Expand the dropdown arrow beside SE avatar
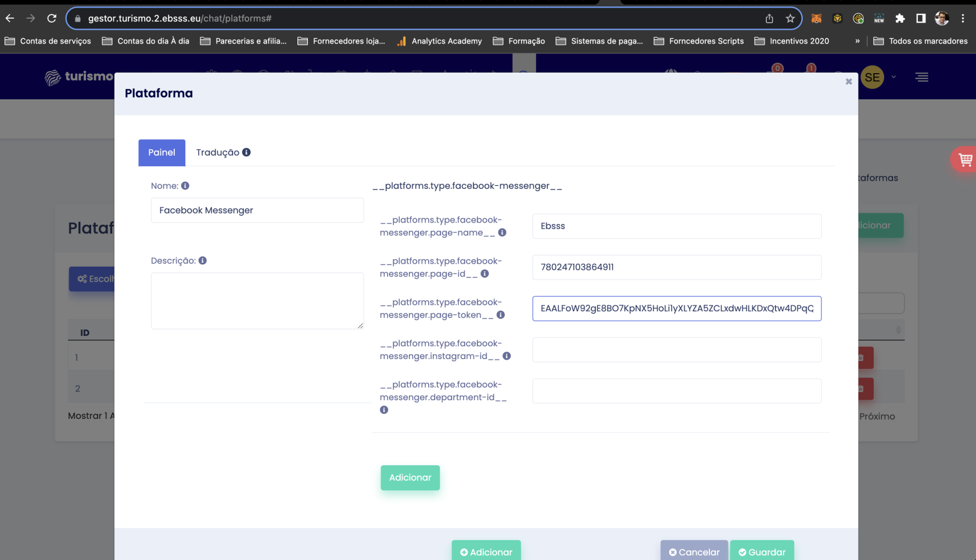976x560 pixels. (x=894, y=77)
